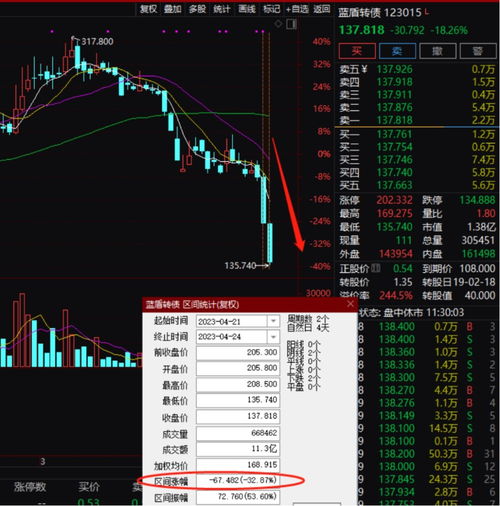Image resolution: width=500 pixels, height=506 pixels.
Task: Click the 317.800 high price marker
Action: [97, 41]
